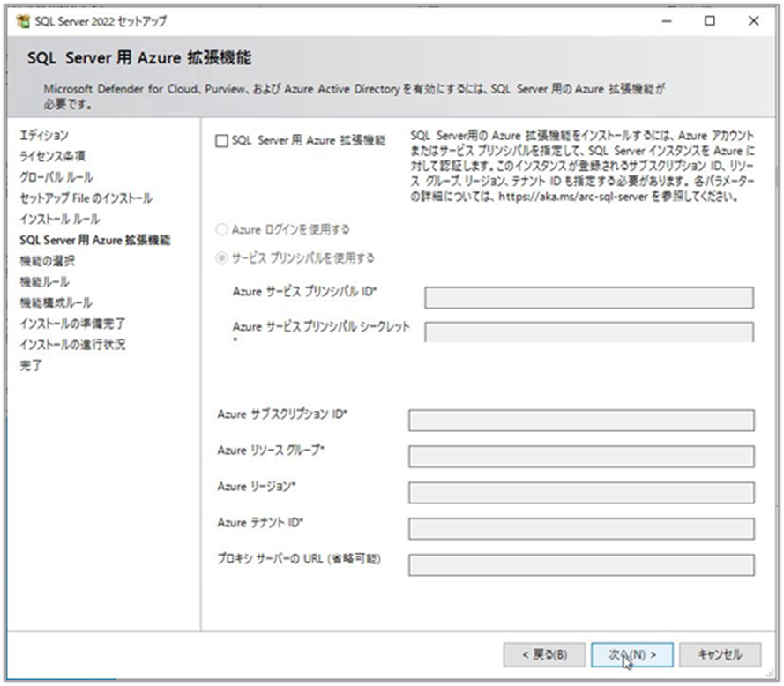Select the 機能ルール step in sidebar

pos(44,282)
